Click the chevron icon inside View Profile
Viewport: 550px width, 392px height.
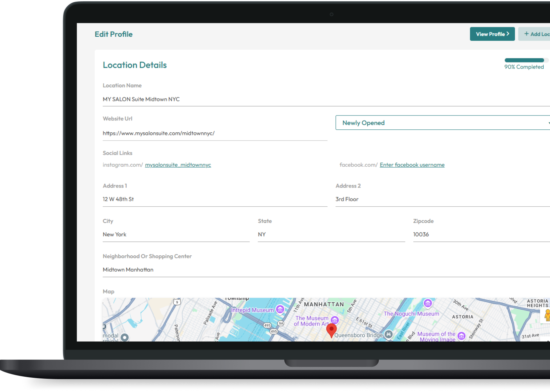[508, 34]
